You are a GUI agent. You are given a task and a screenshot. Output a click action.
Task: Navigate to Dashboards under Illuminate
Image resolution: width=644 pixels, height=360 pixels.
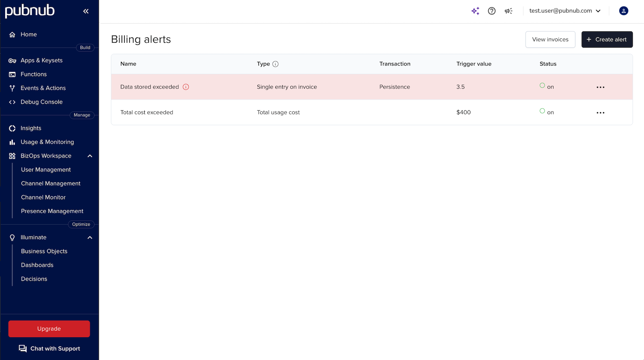click(37, 265)
